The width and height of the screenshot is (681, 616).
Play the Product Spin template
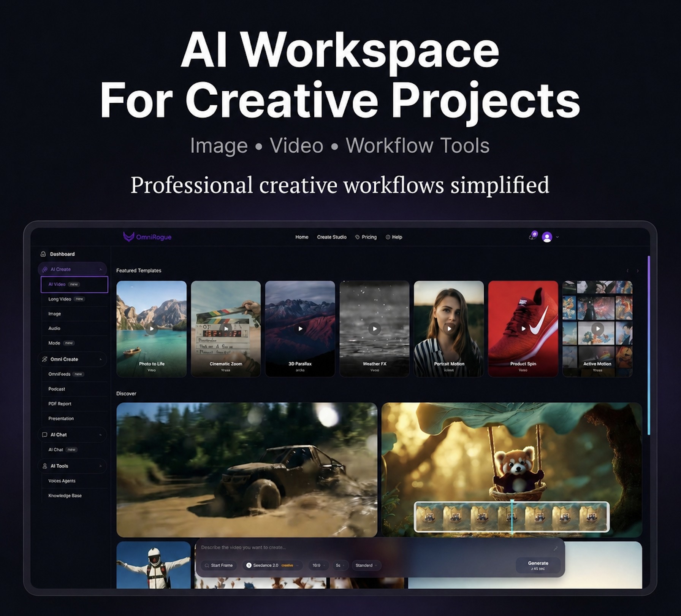point(523,329)
